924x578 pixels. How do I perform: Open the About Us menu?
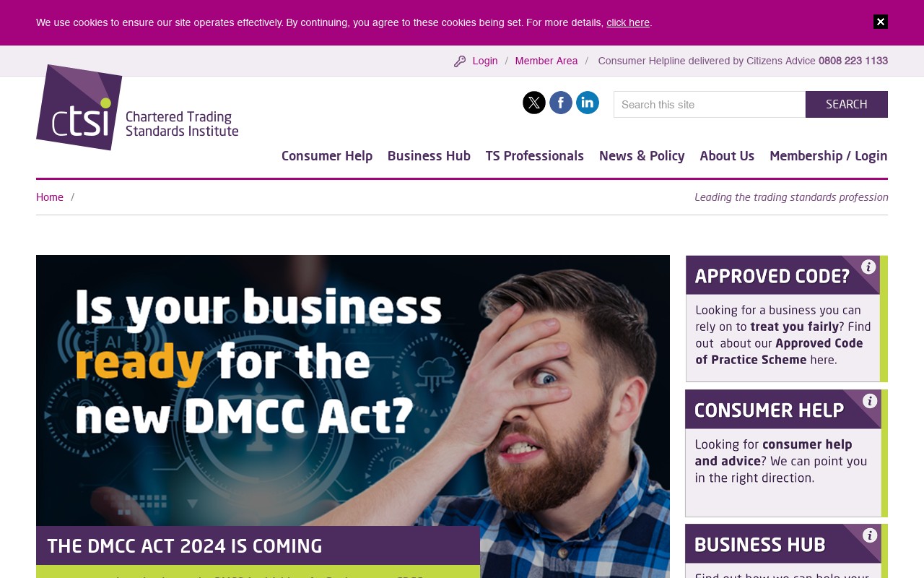pyautogui.click(x=727, y=156)
